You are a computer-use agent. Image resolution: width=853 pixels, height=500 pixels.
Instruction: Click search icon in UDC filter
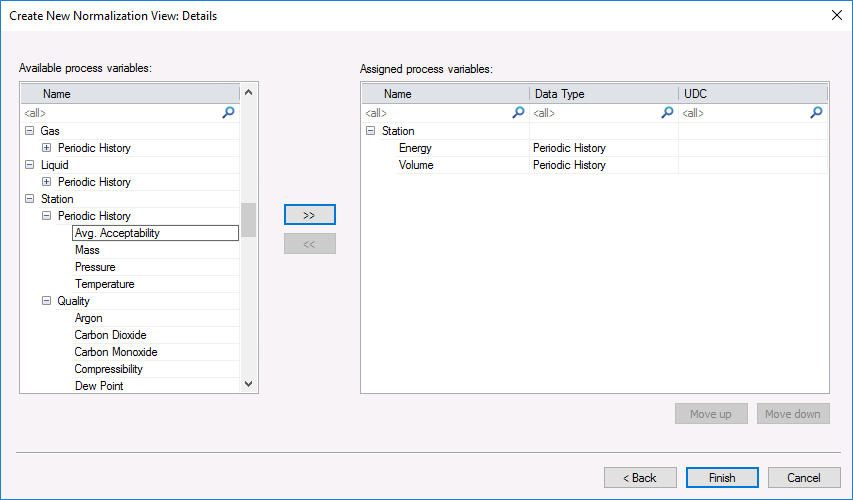816,113
